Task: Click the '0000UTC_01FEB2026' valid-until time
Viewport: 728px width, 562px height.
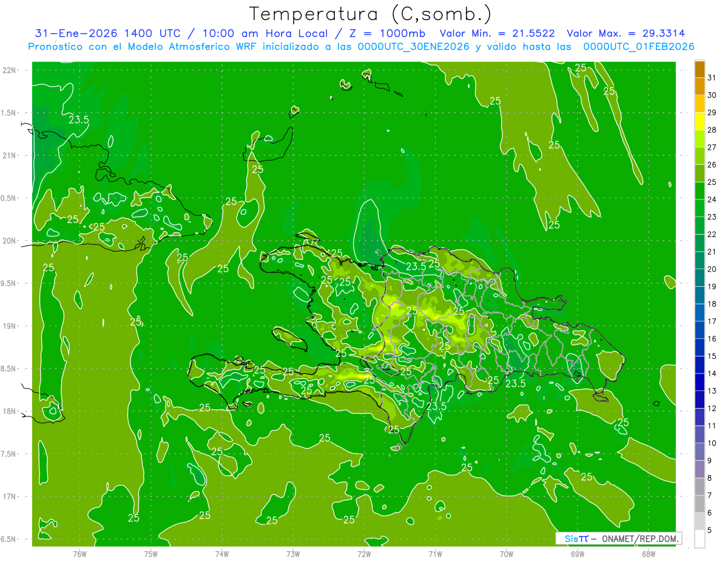Action: pyautogui.click(x=639, y=47)
